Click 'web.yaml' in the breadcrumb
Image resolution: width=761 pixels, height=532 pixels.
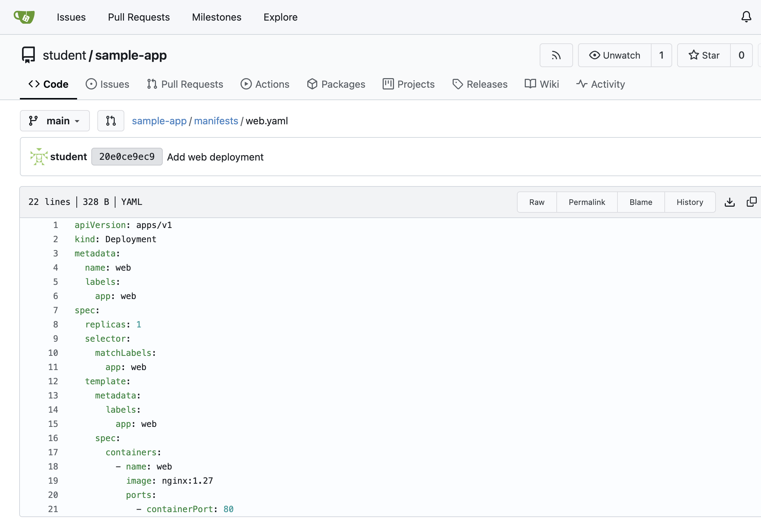point(267,121)
